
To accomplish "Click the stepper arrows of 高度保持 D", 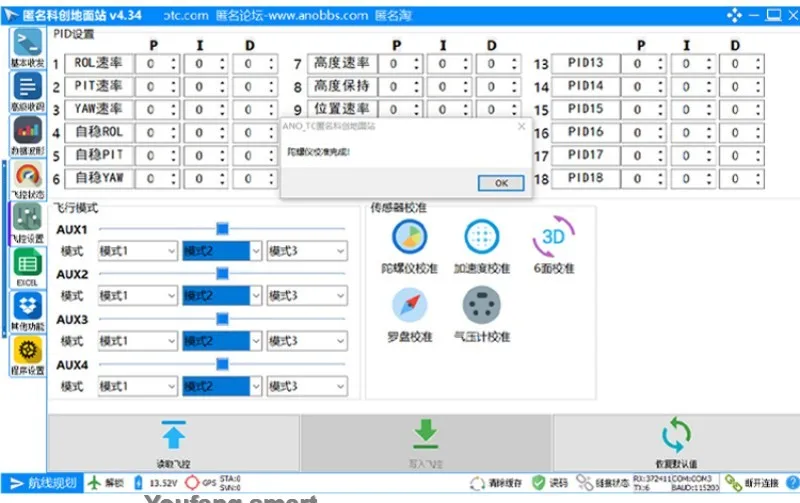I will pos(514,87).
